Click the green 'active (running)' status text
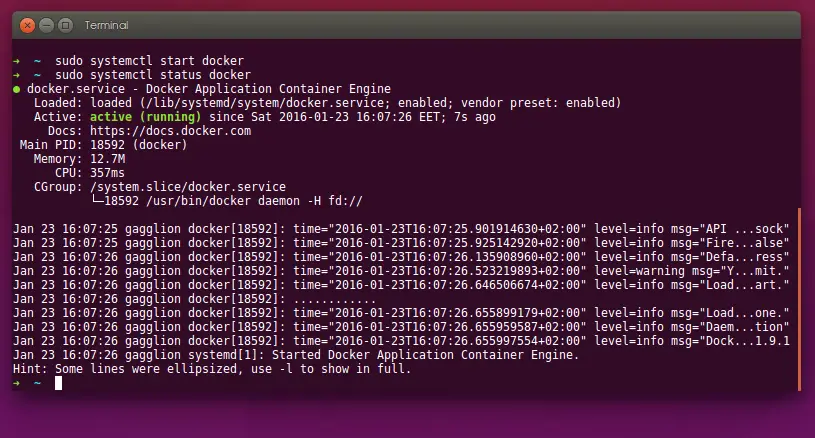The height and width of the screenshot is (438, 815). tap(146, 117)
